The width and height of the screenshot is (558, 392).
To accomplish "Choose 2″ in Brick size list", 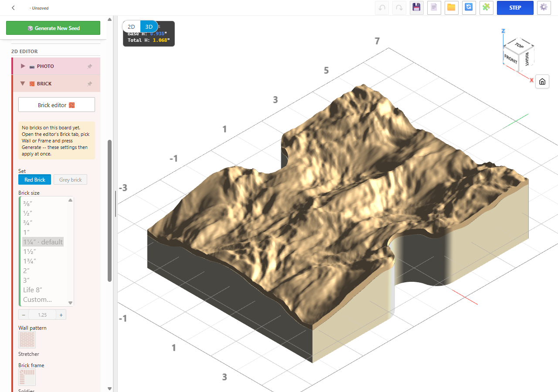I will (27, 270).
